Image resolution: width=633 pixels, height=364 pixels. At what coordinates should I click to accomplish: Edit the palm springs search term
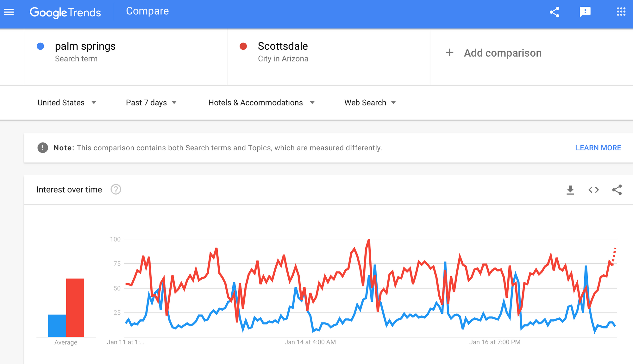tap(85, 46)
